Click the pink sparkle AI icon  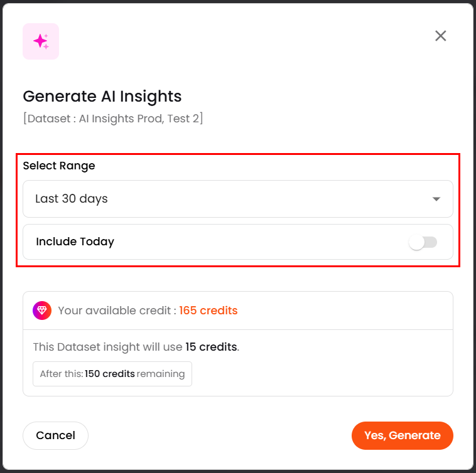pos(41,41)
